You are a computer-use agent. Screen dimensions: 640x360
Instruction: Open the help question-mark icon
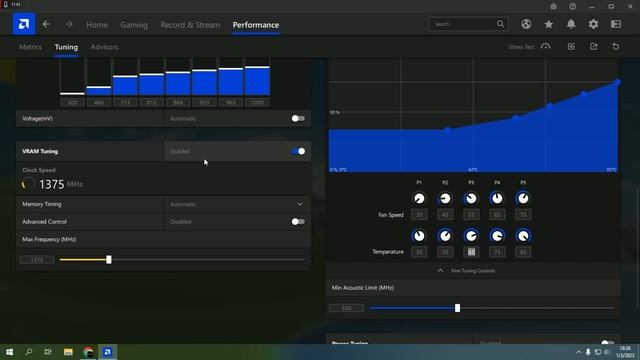[x=573, y=6]
